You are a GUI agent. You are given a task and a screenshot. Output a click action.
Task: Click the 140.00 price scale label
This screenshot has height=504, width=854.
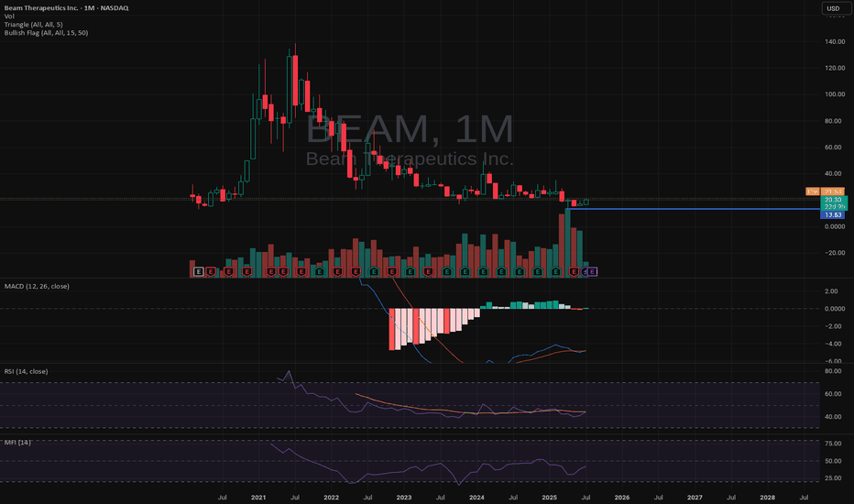(x=835, y=41)
